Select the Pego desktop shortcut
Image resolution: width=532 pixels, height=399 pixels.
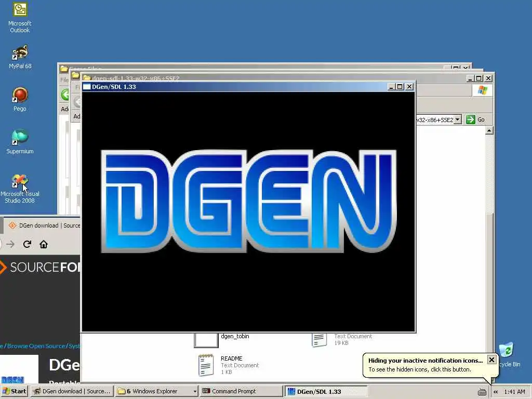click(20, 99)
